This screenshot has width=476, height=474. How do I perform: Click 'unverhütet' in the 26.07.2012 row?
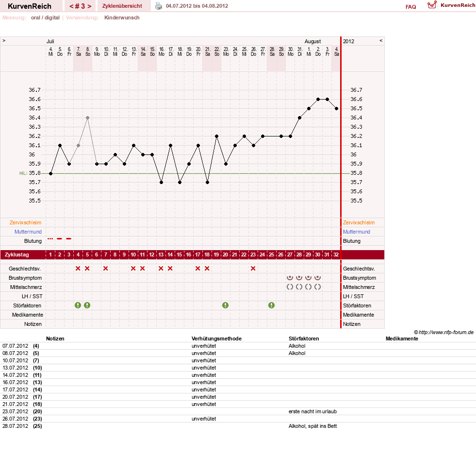click(x=204, y=419)
